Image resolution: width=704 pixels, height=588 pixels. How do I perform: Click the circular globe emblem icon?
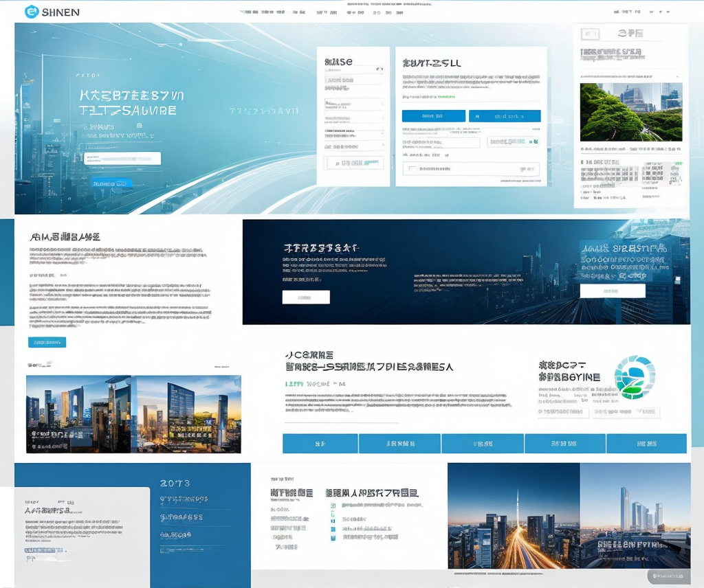634,377
